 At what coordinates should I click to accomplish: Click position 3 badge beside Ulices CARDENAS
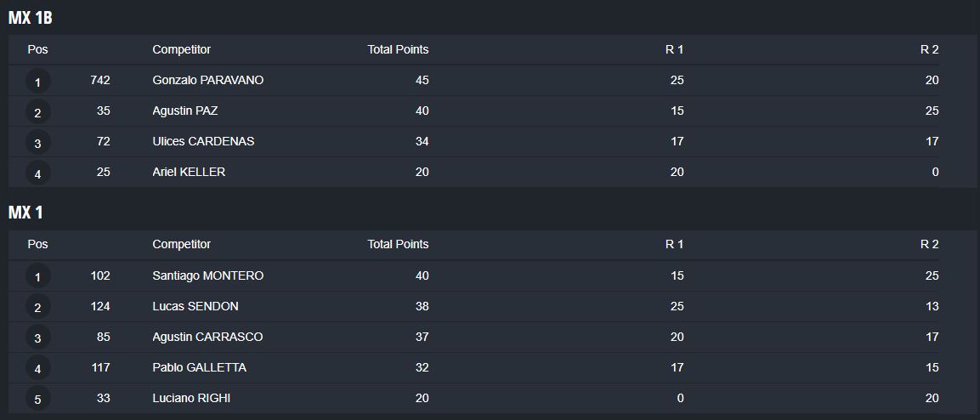37,143
